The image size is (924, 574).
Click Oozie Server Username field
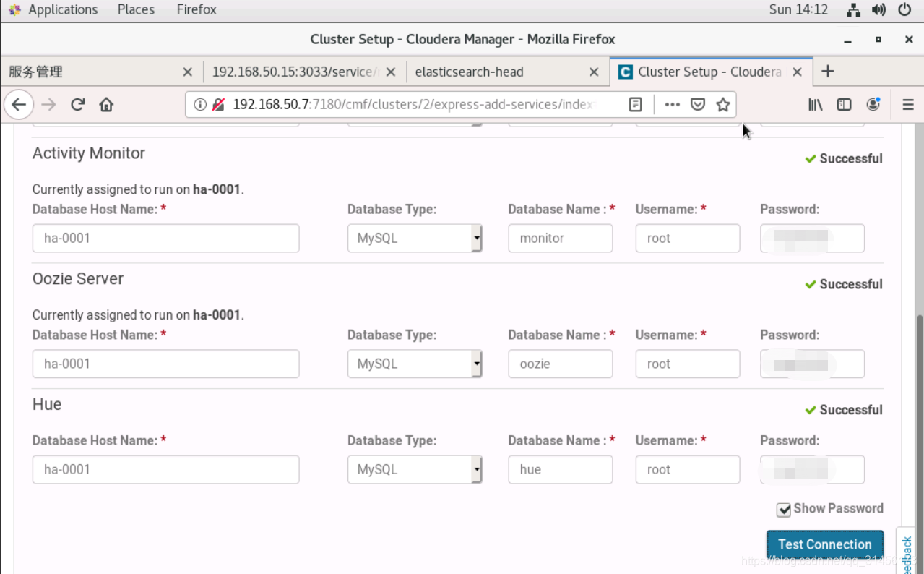pyautogui.click(x=688, y=364)
